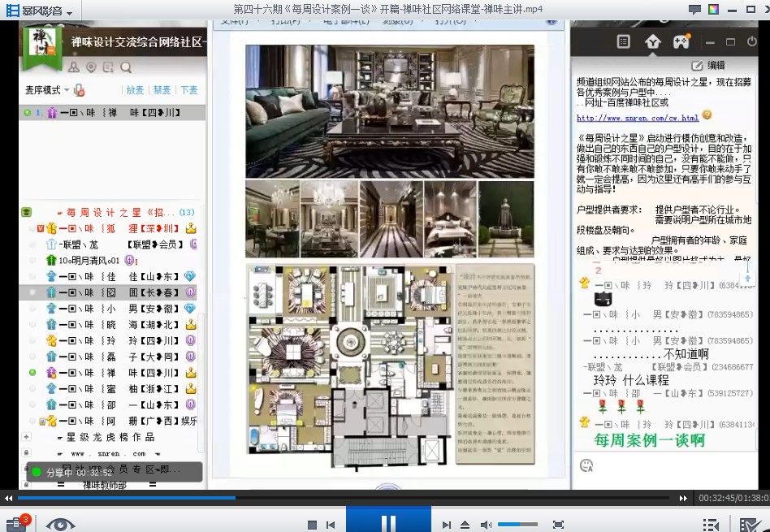This screenshot has height=532, width=770.
Task: Open the channel notes document icon
Action: click(108, 67)
